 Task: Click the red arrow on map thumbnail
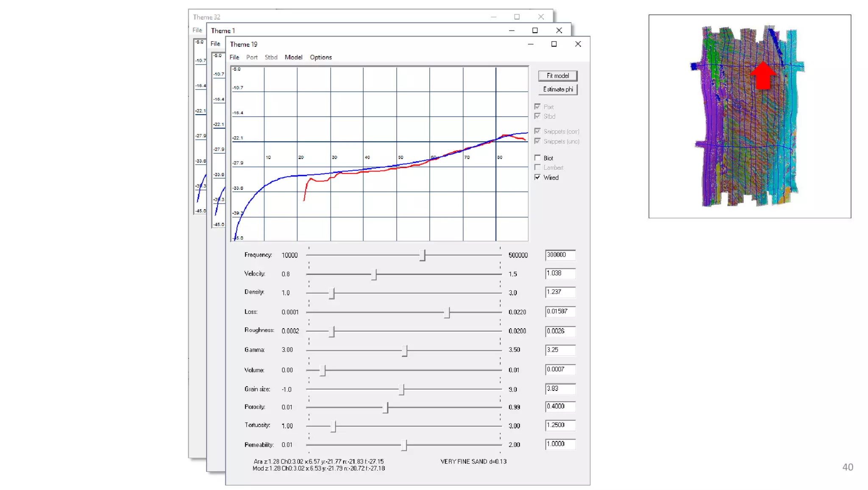click(763, 76)
